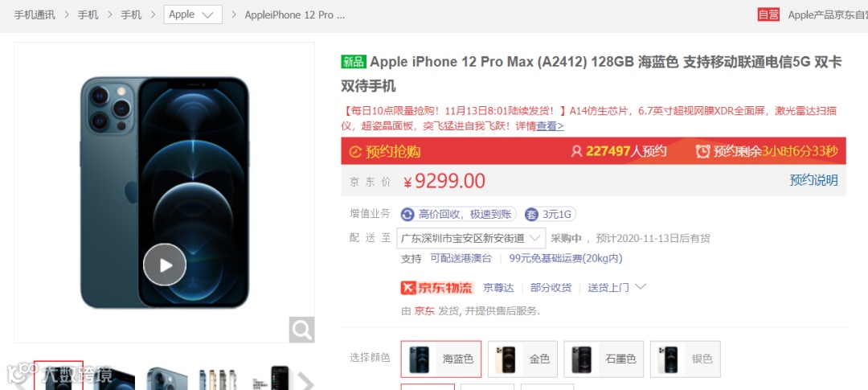This screenshot has width=868, height=390.
Task: Pick the 银色 color option
Action: pos(686,359)
